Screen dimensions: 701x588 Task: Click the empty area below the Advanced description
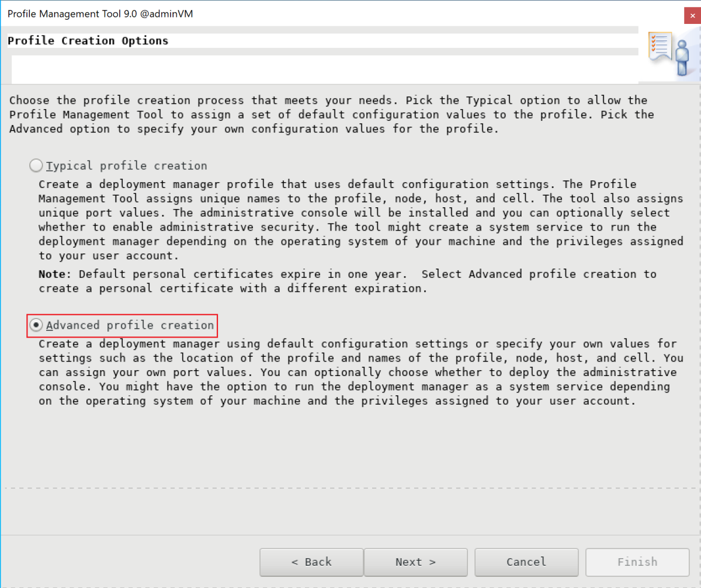coord(350,444)
